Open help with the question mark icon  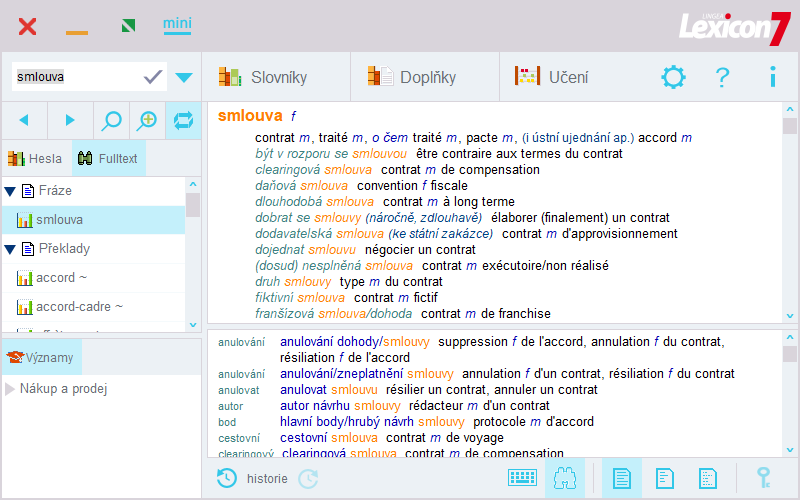722,78
